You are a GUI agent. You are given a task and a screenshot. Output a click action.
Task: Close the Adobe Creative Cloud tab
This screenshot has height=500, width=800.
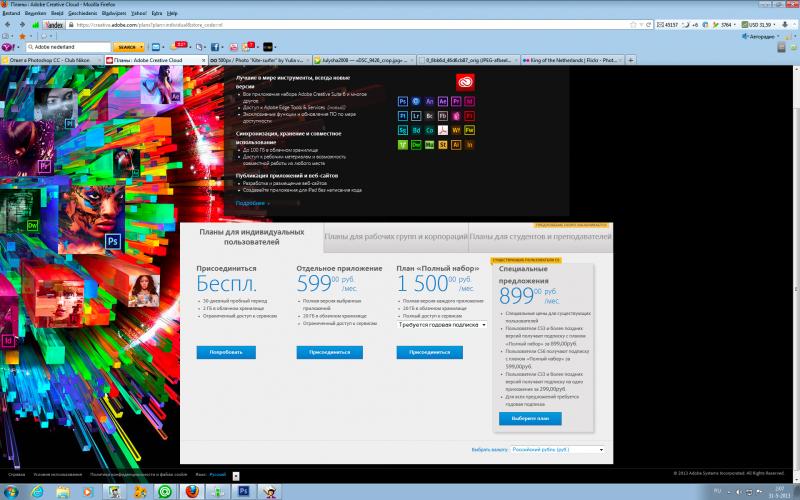tap(204, 60)
